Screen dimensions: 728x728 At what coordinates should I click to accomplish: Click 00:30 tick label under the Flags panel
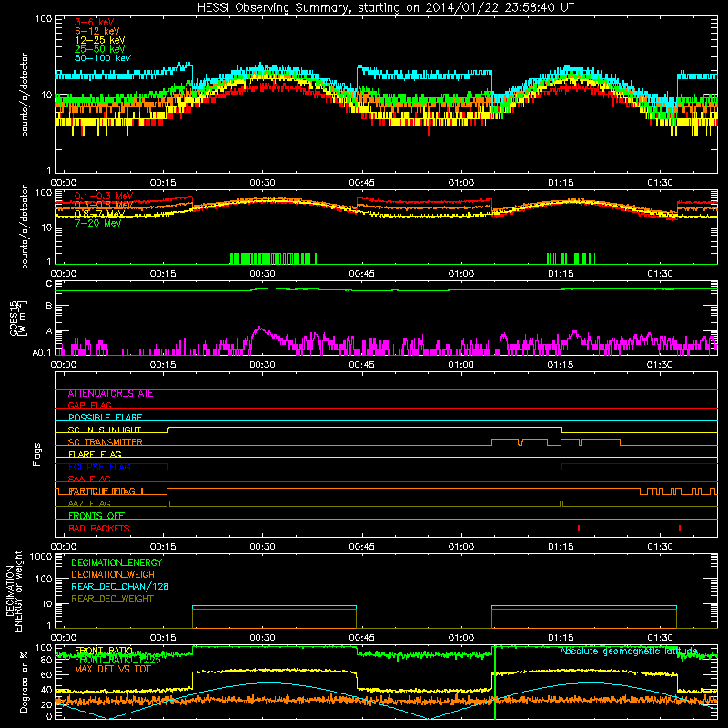(262, 547)
